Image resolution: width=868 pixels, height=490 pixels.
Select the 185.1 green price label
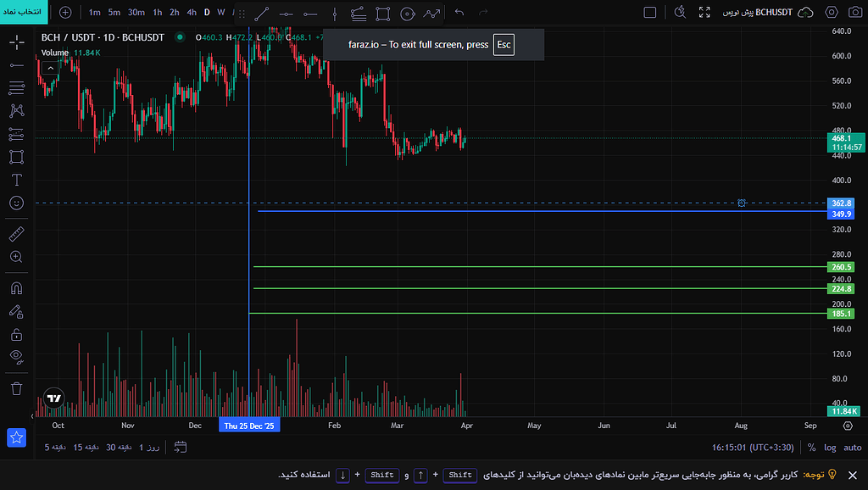[842, 314]
